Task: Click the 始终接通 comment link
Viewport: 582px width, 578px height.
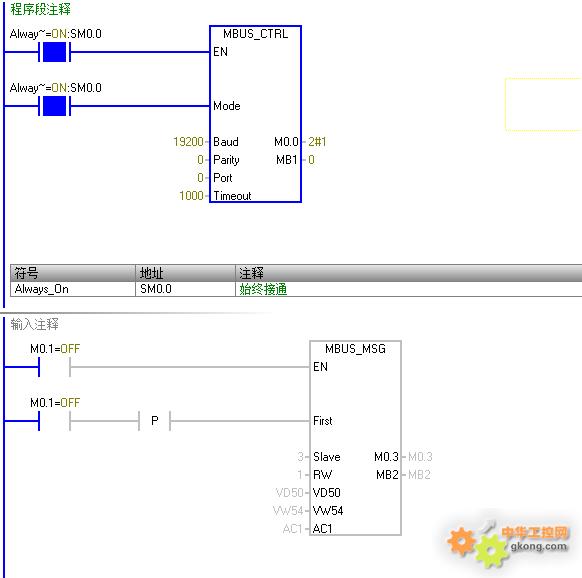Action: point(263,289)
